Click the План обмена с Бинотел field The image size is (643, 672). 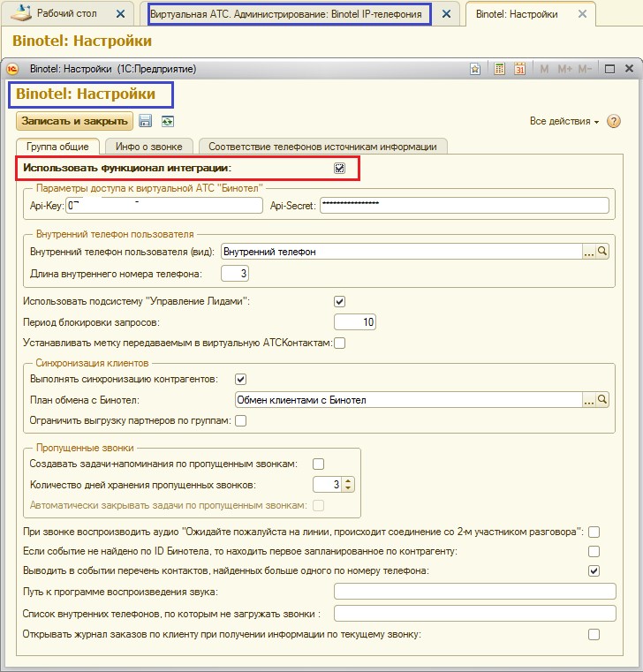point(409,400)
